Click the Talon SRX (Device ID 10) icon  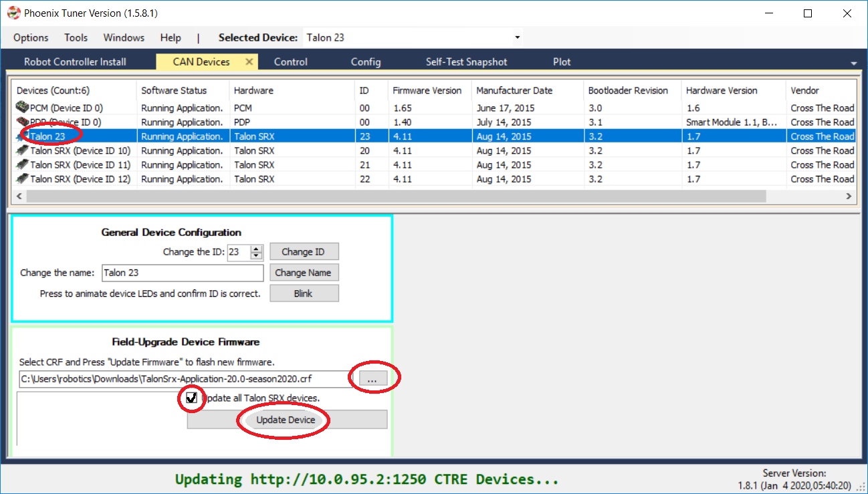pos(23,150)
